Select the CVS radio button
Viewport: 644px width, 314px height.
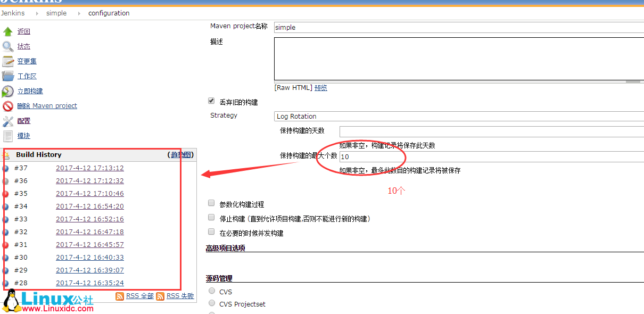(211, 292)
